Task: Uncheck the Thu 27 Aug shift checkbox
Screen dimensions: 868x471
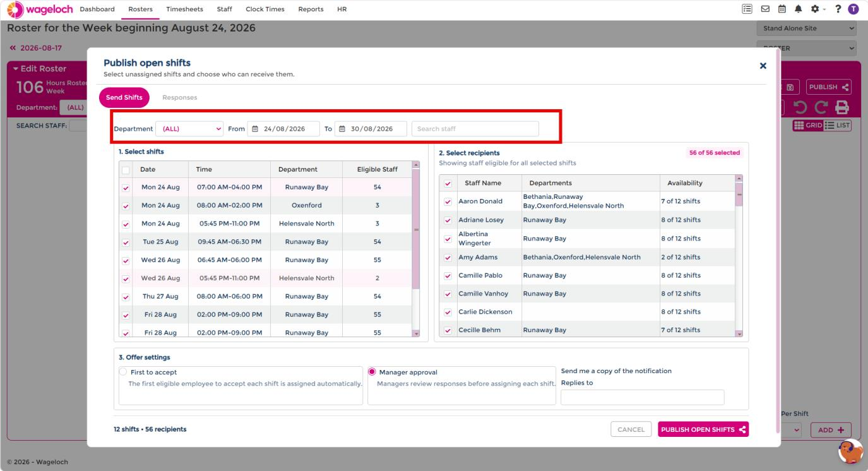Action: [126, 296]
